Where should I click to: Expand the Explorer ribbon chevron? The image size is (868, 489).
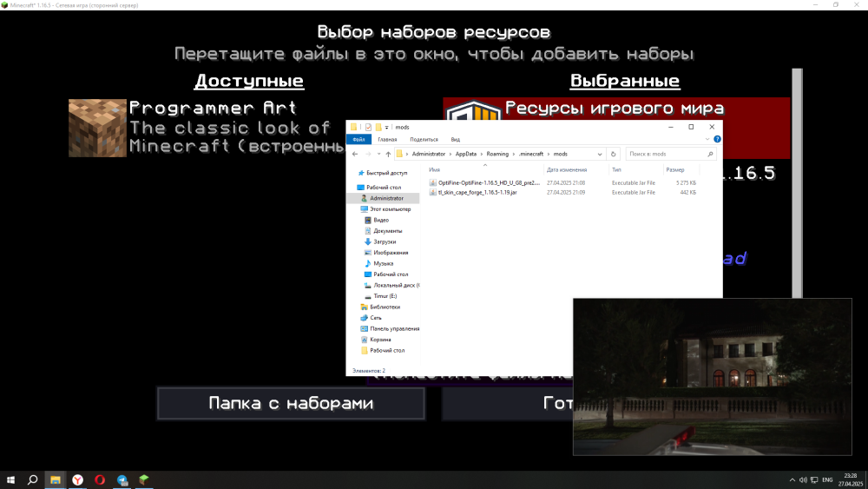[707, 139]
